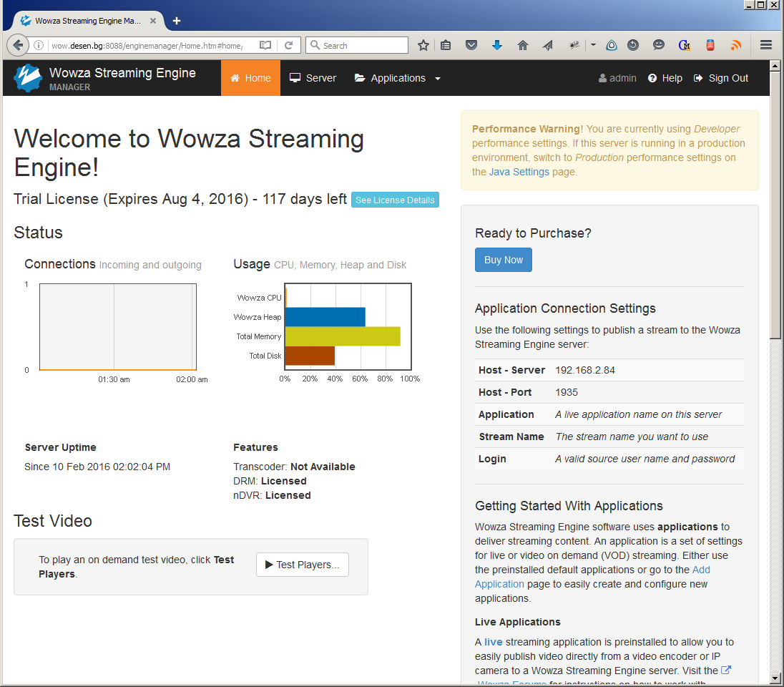The image size is (784, 687).
Task: Click 'DRM: Licensed' feature text
Action: (x=270, y=481)
